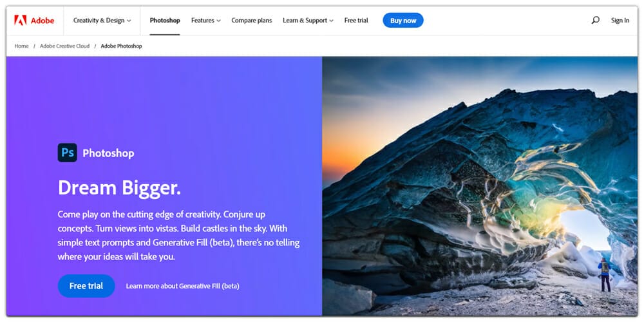Start the blue Free trial hero button
The image size is (644, 322).
coord(86,286)
